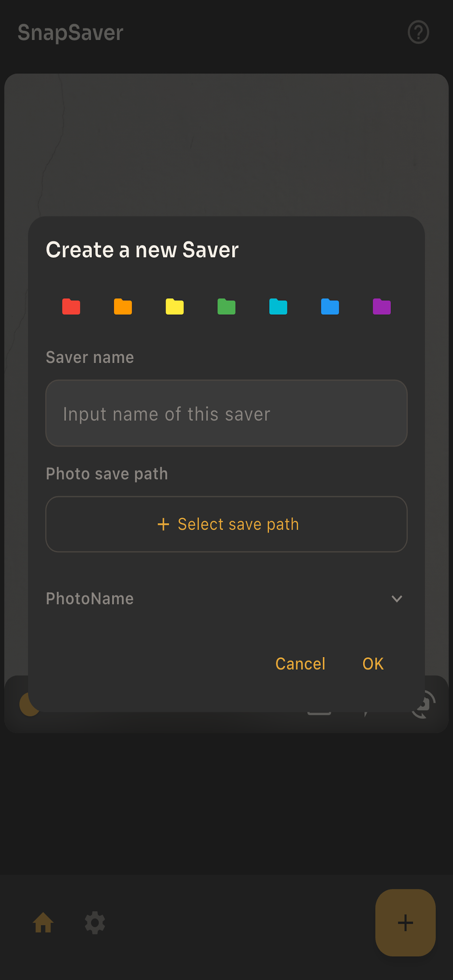Choose the blue folder icon
The image size is (453, 980).
tap(330, 307)
